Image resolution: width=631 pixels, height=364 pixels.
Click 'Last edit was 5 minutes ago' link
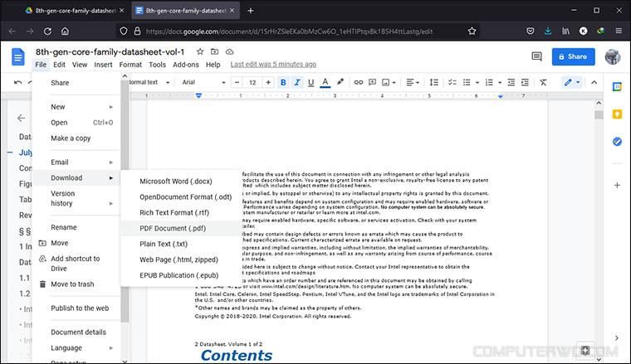(273, 65)
